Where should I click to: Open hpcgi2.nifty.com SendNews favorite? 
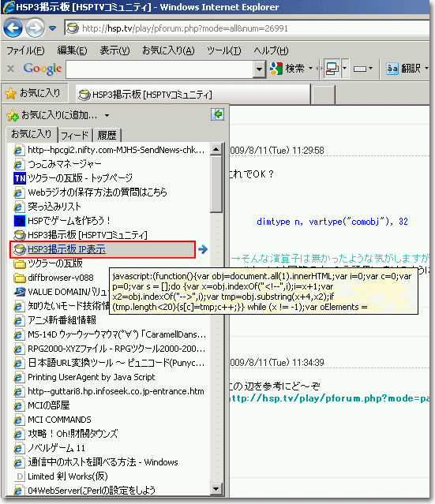(x=110, y=150)
